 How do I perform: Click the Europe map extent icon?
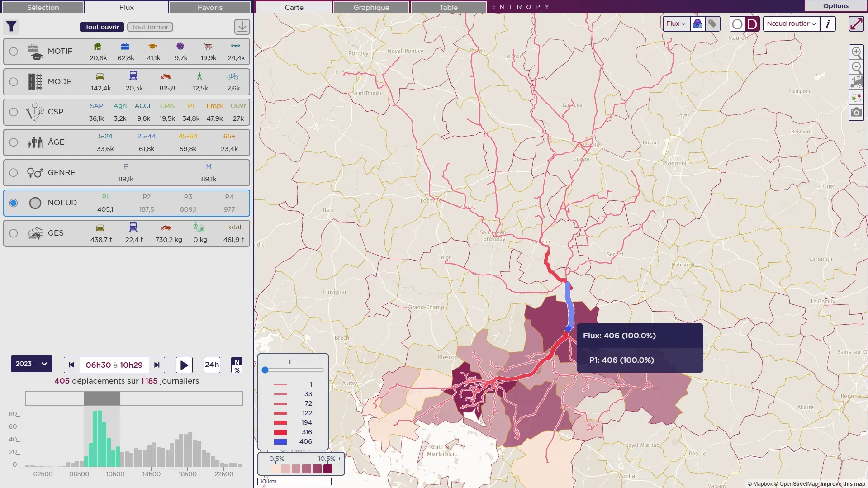click(856, 82)
